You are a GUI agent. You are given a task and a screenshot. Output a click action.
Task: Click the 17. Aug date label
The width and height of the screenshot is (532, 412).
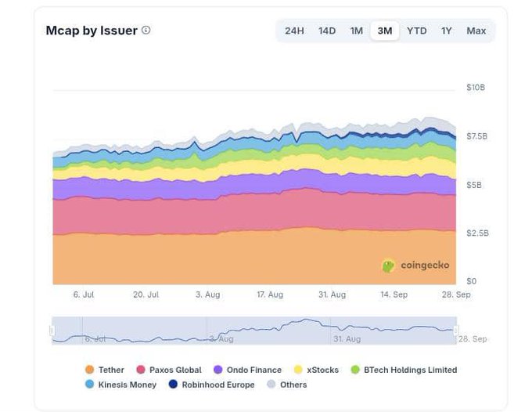point(270,295)
